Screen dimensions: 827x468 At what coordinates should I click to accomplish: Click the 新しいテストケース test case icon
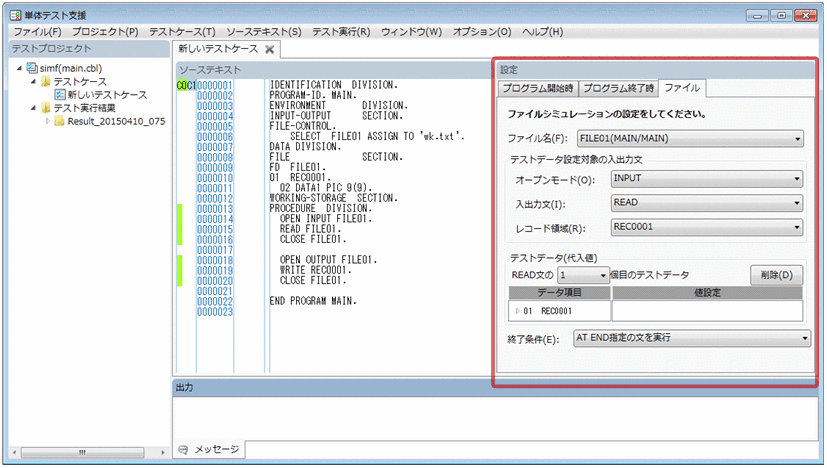coord(60,94)
